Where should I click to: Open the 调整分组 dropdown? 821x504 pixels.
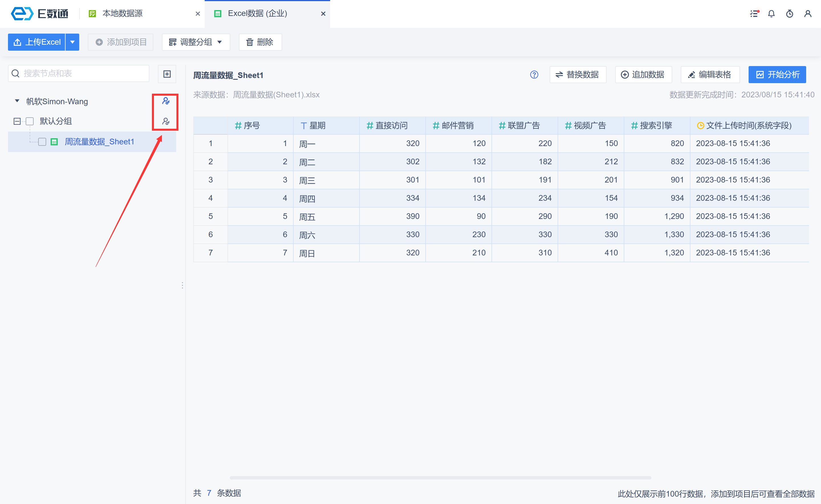(x=196, y=42)
